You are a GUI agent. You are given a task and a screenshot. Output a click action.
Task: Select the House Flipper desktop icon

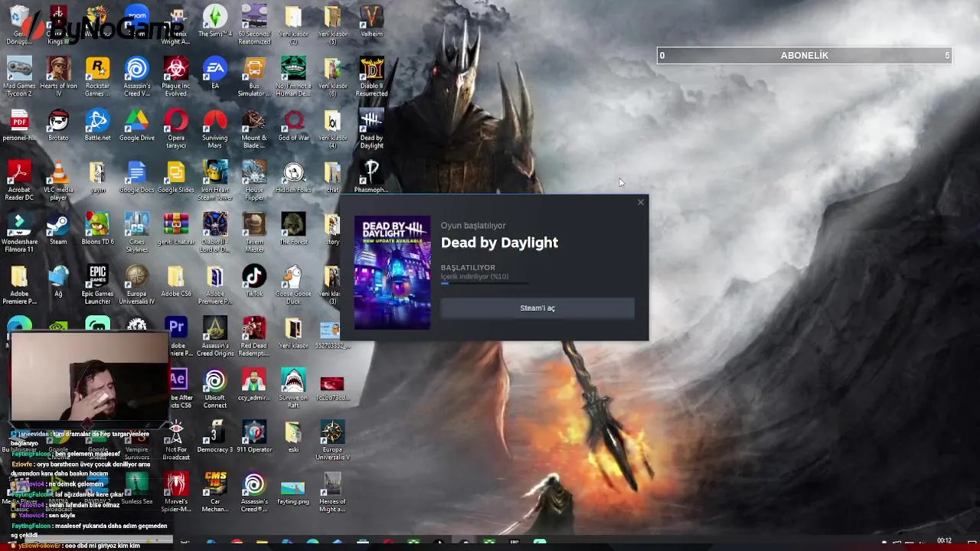pos(254,181)
